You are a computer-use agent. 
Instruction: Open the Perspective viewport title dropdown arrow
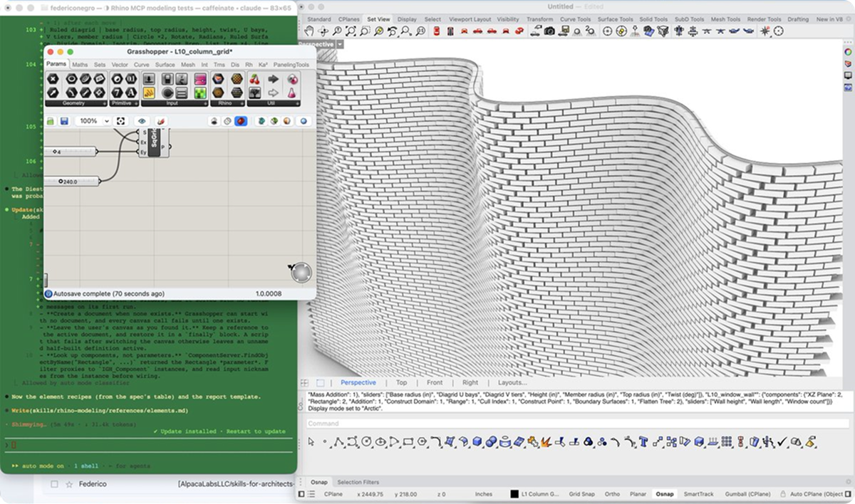pos(341,44)
